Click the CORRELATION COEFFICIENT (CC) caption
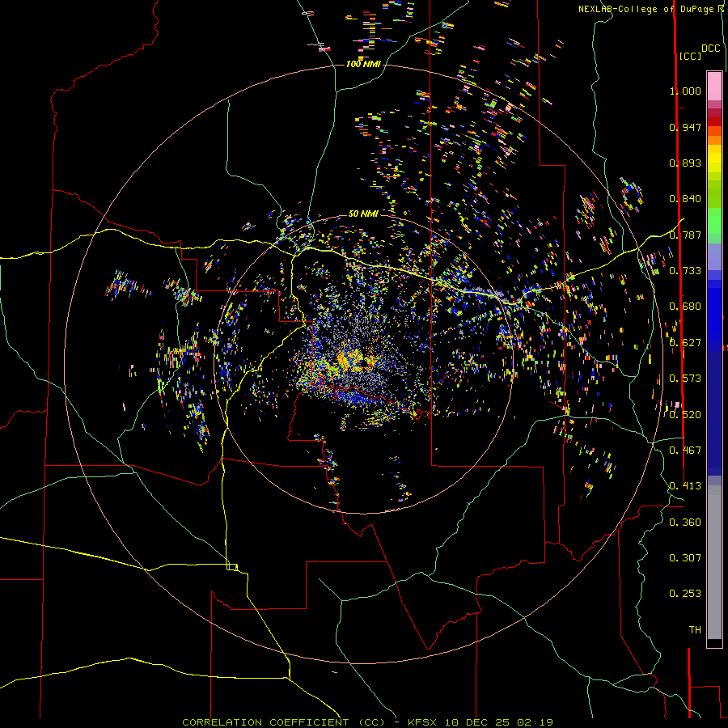This screenshot has width=728, height=728. [x=283, y=722]
